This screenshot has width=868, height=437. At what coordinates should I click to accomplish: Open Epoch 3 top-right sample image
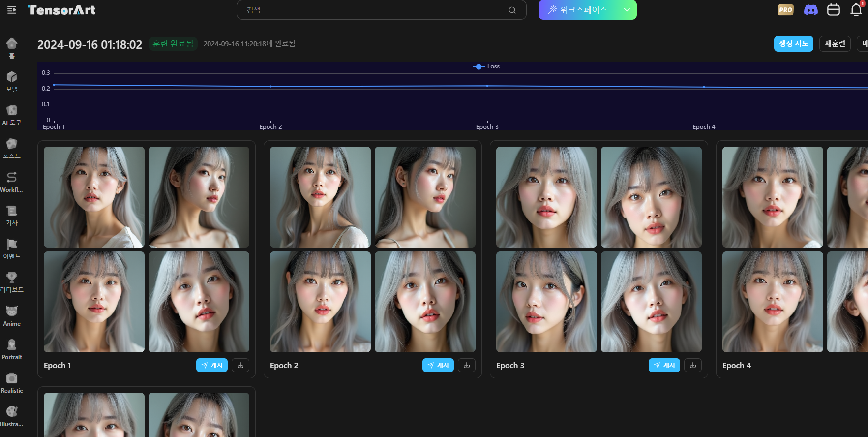coord(651,197)
